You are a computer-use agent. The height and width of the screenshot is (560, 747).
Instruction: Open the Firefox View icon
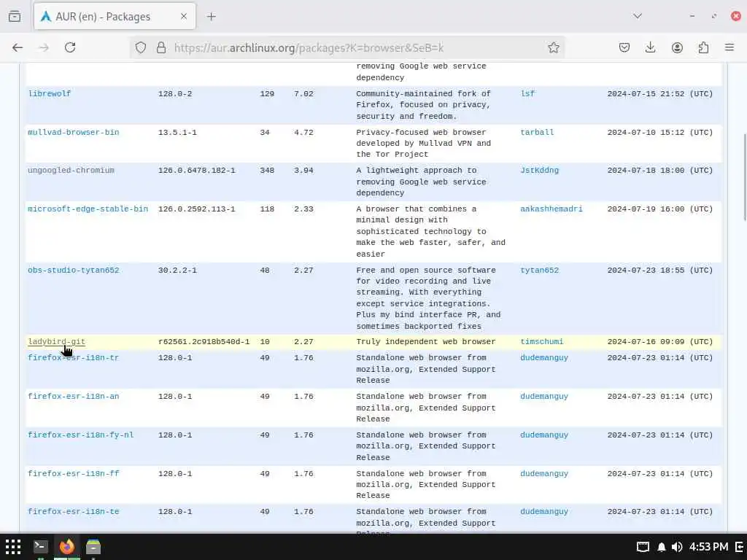click(x=15, y=17)
